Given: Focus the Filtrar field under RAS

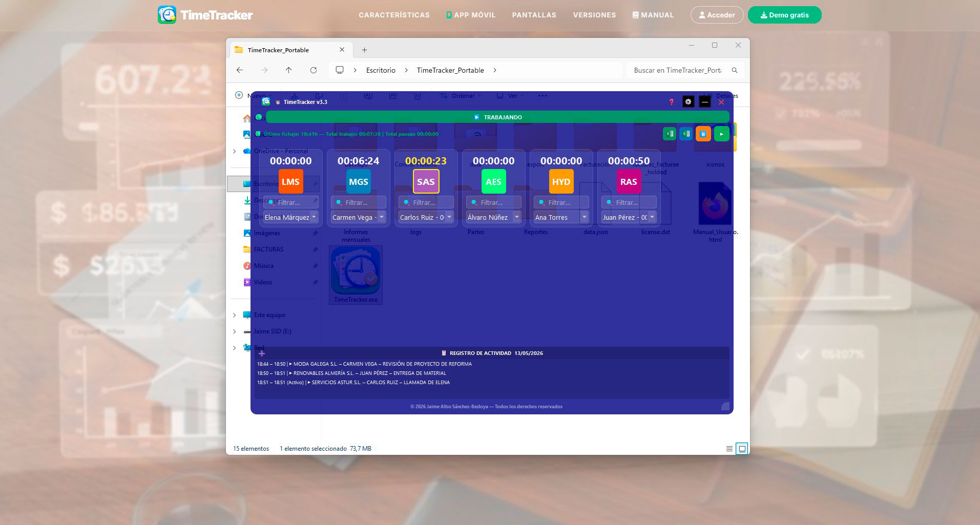Looking at the screenshot, I should (x=629, y=202).
